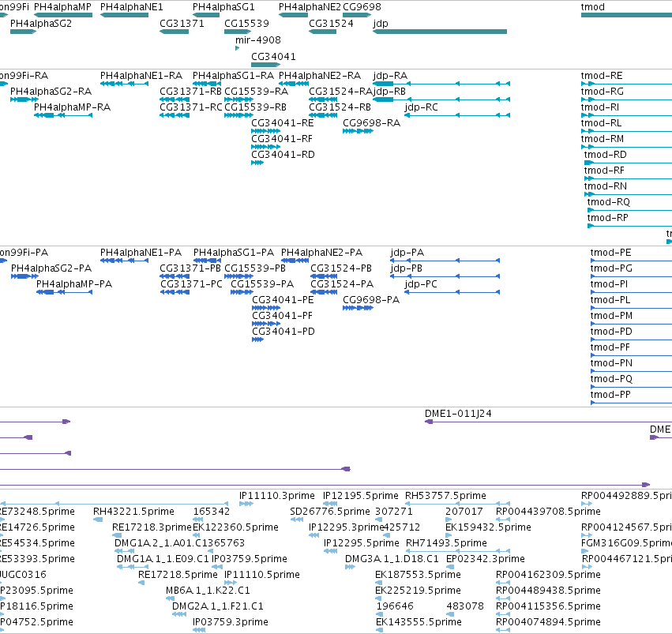The height and width of the screenshot is (634, 672).
Task: Select the PH4alphaNE2-RA transcript label
Action: point(320,76)
